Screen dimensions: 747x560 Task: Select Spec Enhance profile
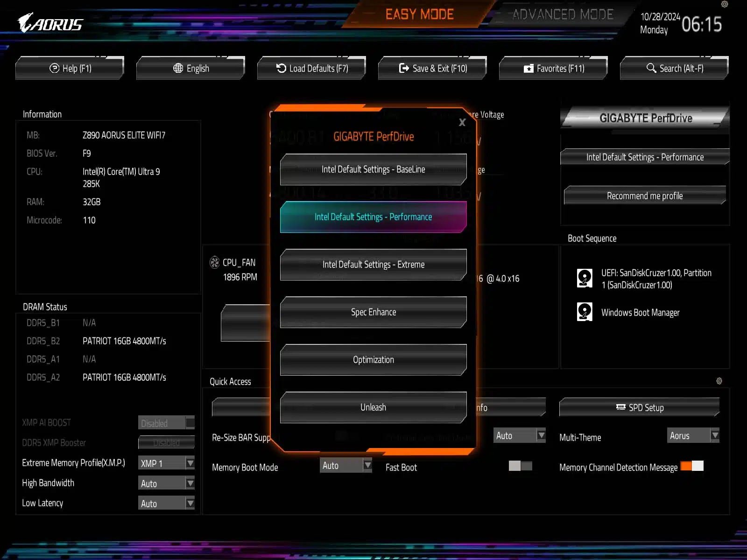pyautogui.click(x=373, y=312)
